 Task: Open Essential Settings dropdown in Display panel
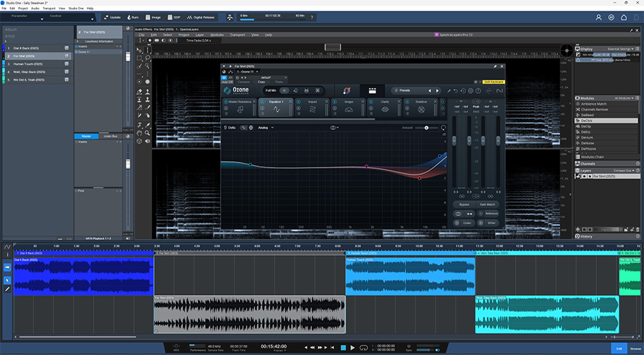pos(621,49)
